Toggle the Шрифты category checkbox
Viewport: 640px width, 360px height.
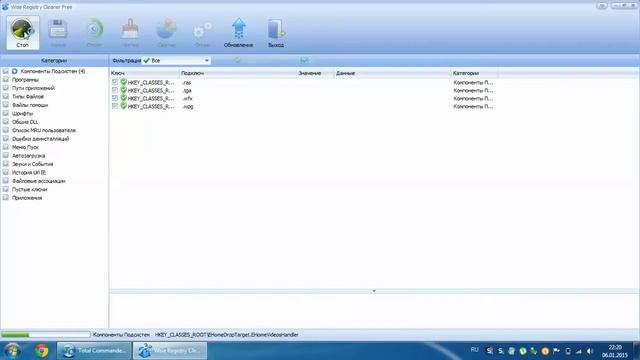6,113
